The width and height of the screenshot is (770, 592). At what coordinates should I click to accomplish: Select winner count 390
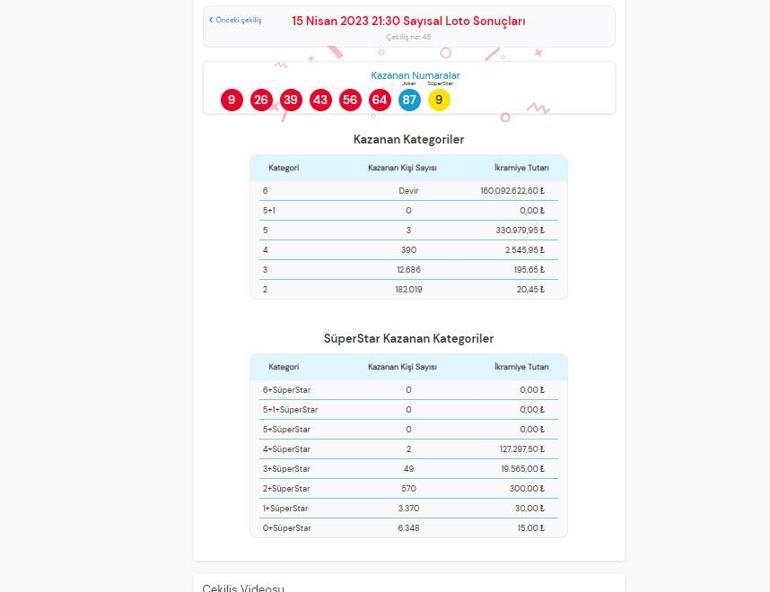coord(409,250)
